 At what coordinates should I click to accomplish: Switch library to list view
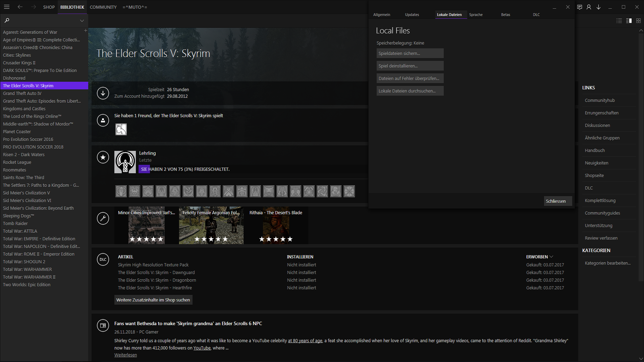pyautogui.click(x=619, y=20)
